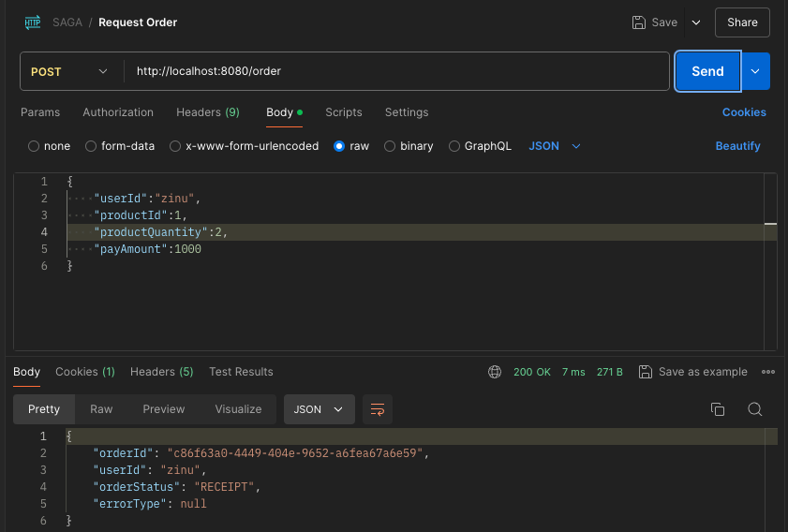The height and width of the screenshot is (532, 788).
Task: Switch response view to Raw
Action: (101, 409)
